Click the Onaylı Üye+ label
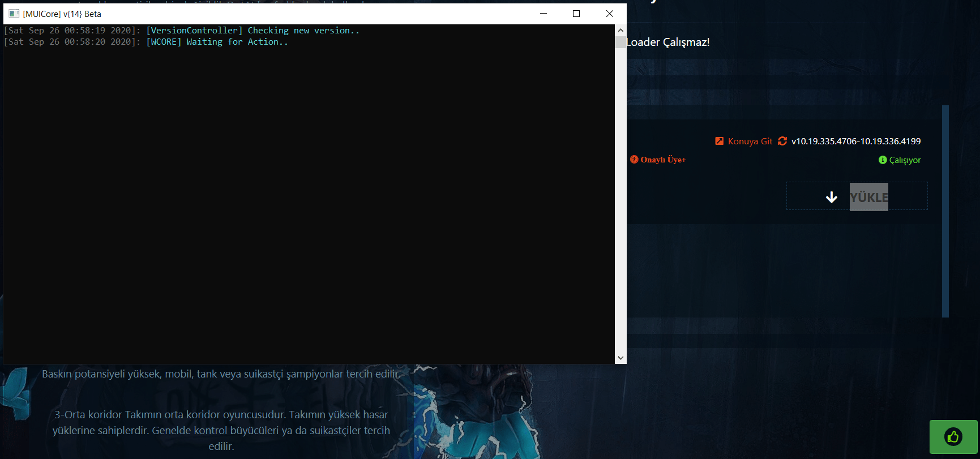 (x=664, y=160)
